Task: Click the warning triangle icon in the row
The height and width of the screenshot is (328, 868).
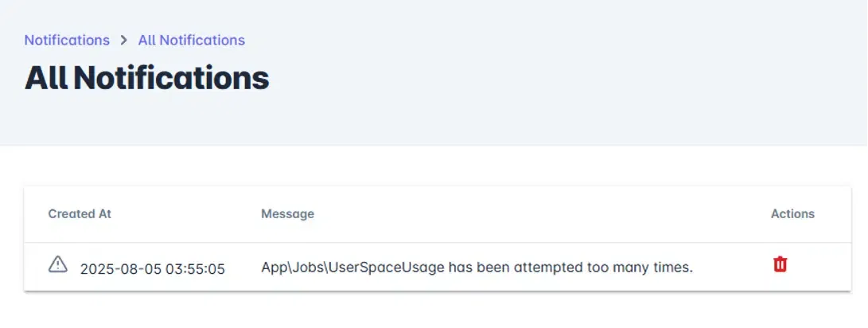Action: [58, 264]
